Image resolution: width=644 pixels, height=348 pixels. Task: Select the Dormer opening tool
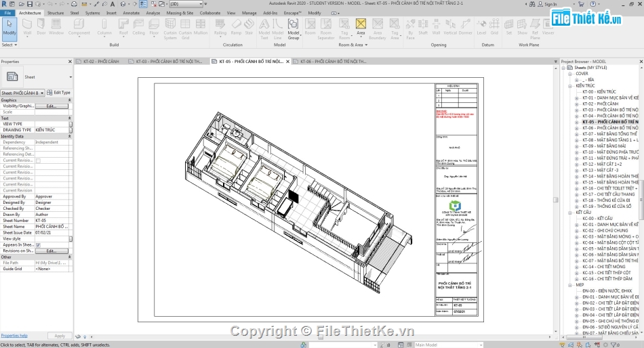pyautogui.click(x=465, y=27)
